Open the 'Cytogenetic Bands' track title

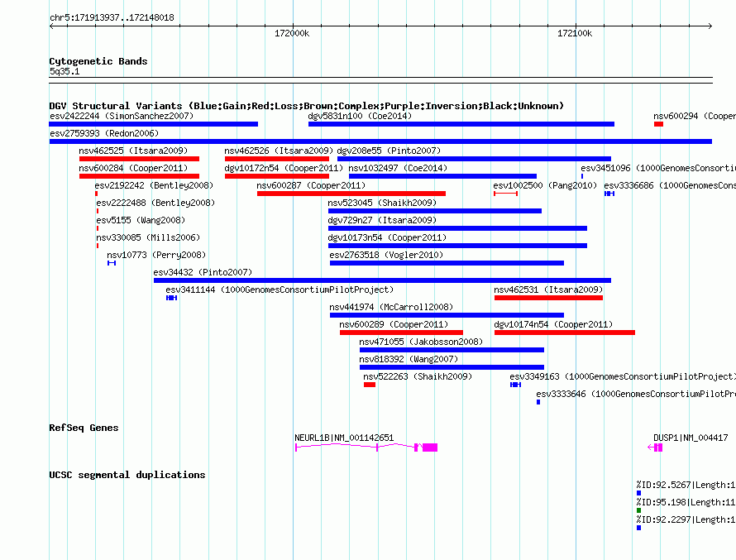pos(98,61)
